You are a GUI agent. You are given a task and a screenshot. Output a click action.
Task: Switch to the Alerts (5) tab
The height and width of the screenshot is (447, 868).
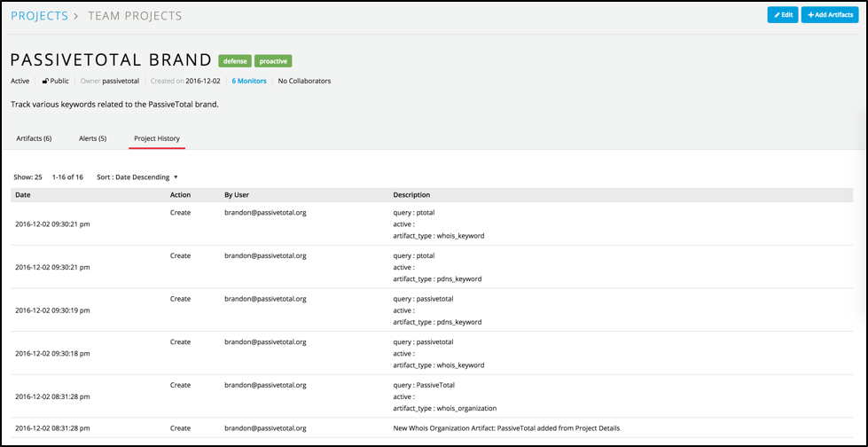(x=92, y=138)
